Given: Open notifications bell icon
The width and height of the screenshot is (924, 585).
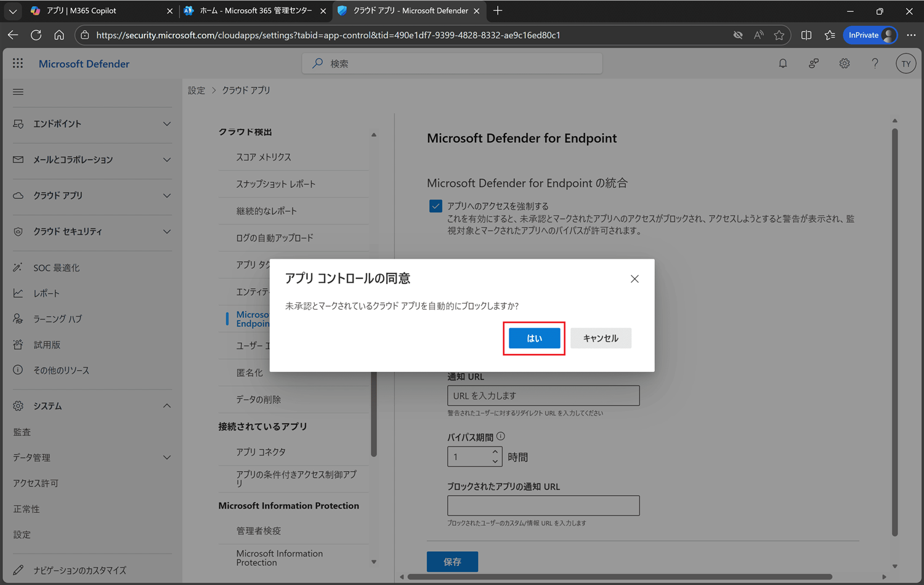Looking at the screenshot, I should pyautogui.click(x=783, y=63).
